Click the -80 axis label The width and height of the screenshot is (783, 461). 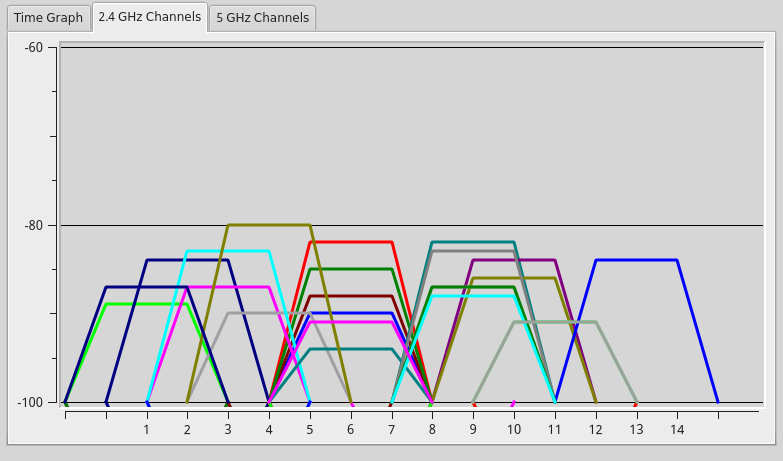33,225
